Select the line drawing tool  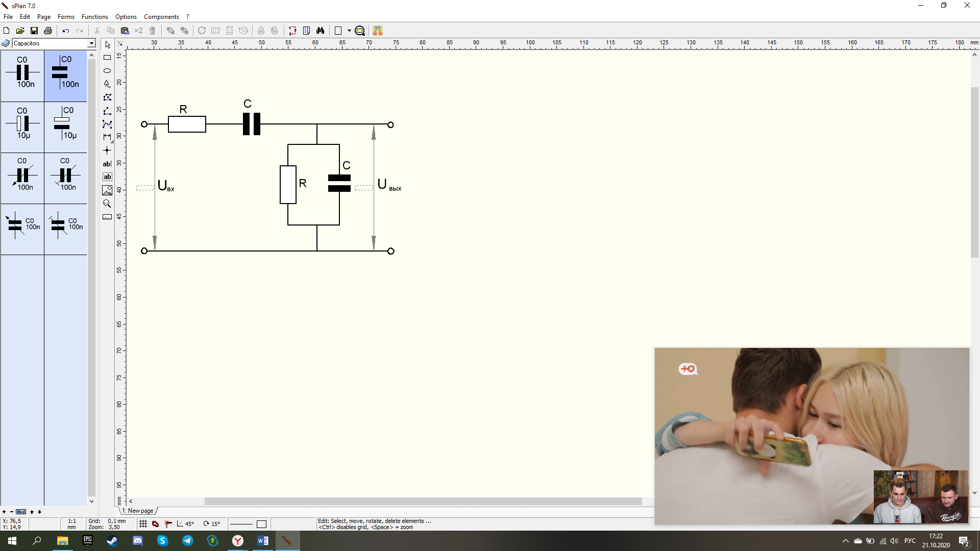(107, 111)
